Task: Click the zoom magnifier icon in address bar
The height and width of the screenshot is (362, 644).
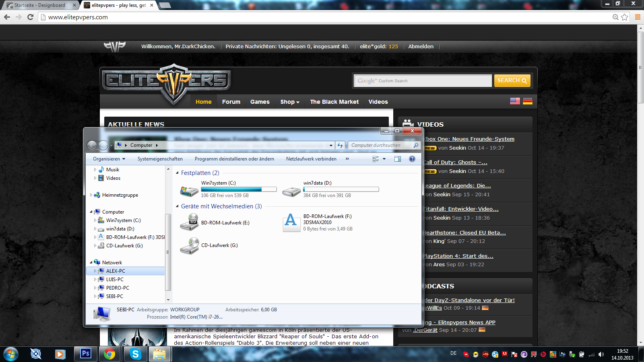Action: click(x=615, y=17)
